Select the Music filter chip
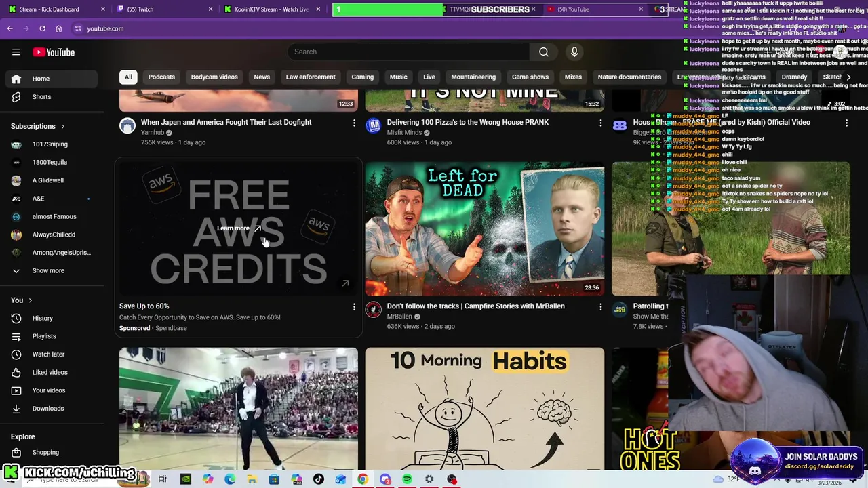 399,77
